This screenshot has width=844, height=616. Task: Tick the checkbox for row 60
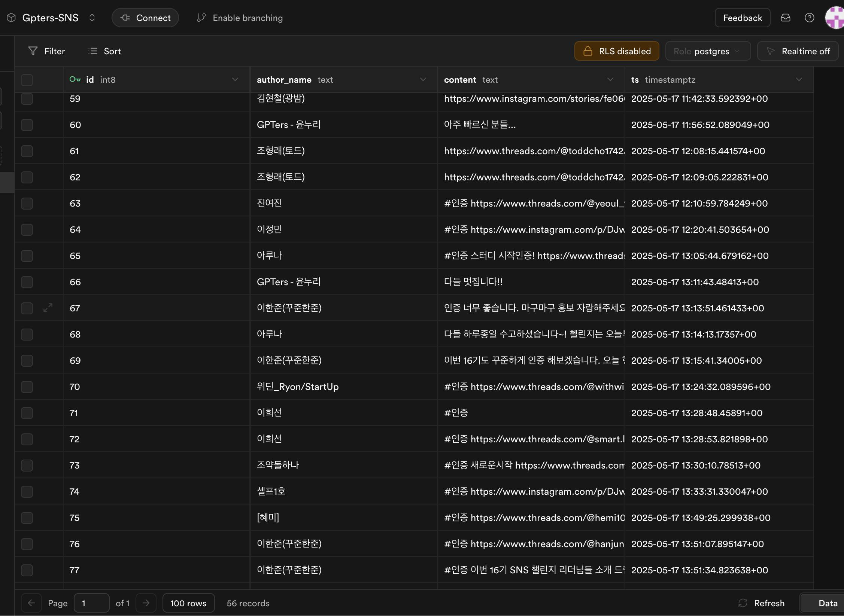pos(27,125)
